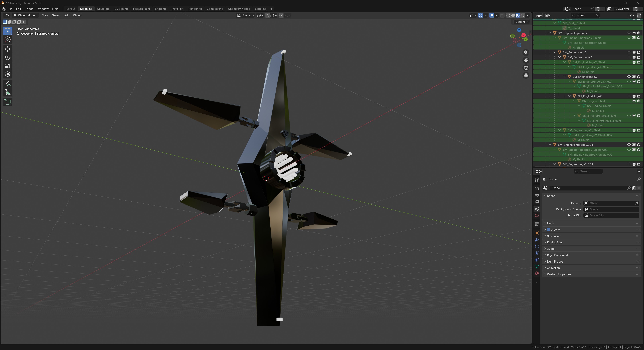
Task: Click the viewport Options button
Action: click(x=522, y=22)
